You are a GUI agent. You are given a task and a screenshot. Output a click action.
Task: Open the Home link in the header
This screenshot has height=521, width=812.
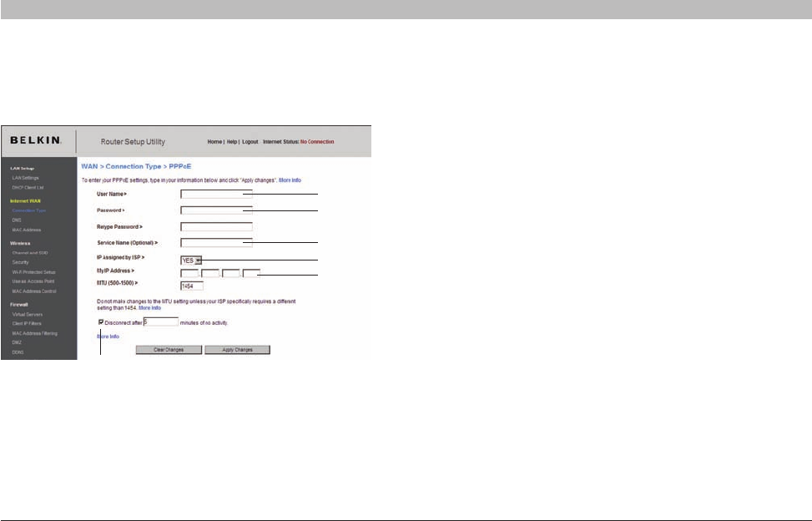tap(214, 142)
